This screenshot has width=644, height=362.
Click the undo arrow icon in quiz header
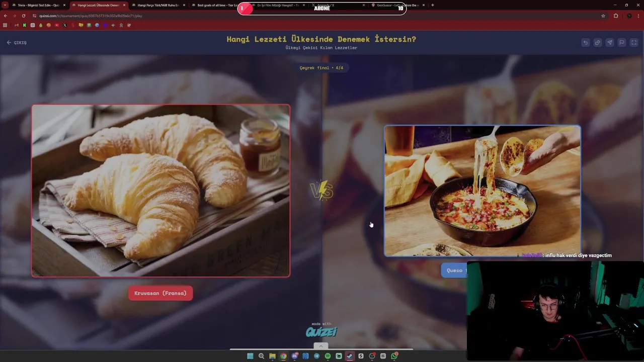click(585, 43)
